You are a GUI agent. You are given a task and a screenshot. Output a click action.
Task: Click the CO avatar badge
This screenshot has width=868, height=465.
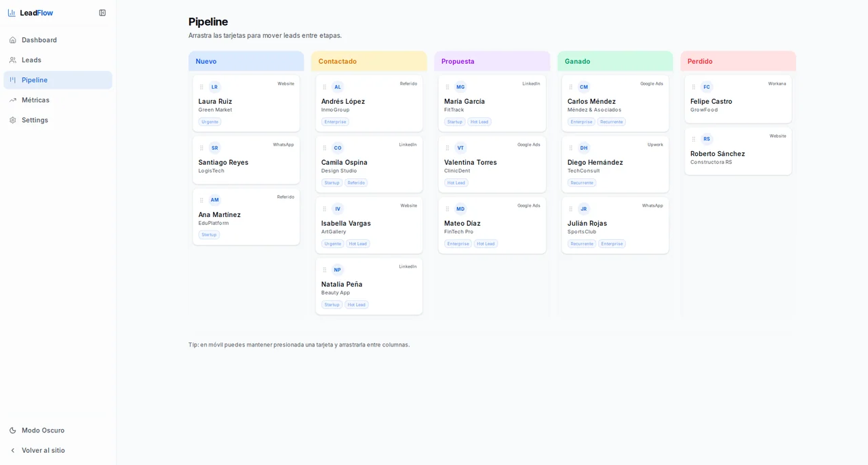(x=338, y=148)
